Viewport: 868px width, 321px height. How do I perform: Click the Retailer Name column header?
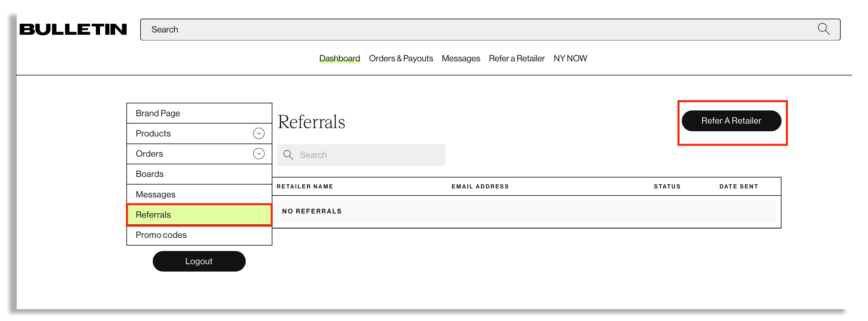click(x=305, y=187)
